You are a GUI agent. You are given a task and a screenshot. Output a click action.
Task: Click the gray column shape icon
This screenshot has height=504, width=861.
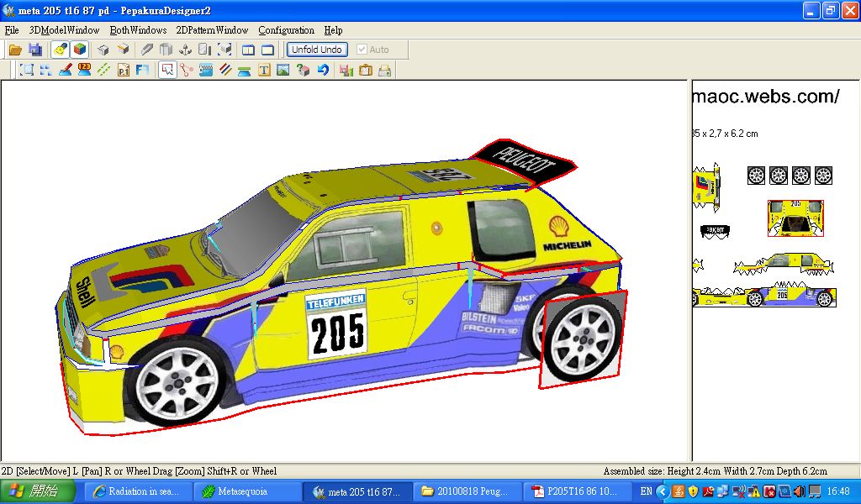click(166, 50)
